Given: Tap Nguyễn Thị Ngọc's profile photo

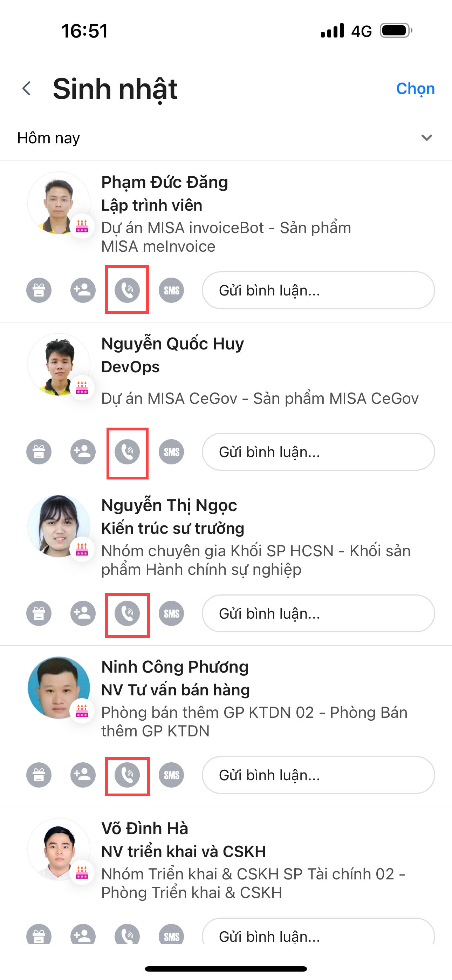Looking at the screenshot, I should click(x=59, y=526).
